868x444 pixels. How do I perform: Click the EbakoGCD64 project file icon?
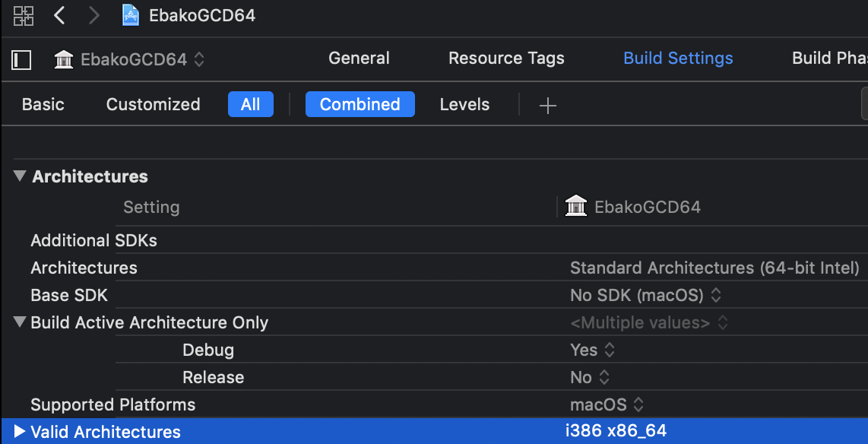pos(131,15)
